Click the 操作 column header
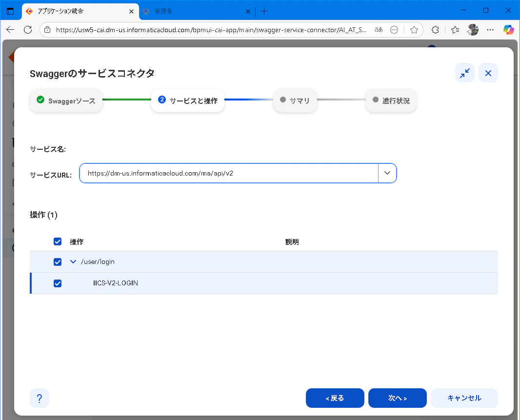The height and width of the screenshot is (420, 520). click(x=76, y=242)
